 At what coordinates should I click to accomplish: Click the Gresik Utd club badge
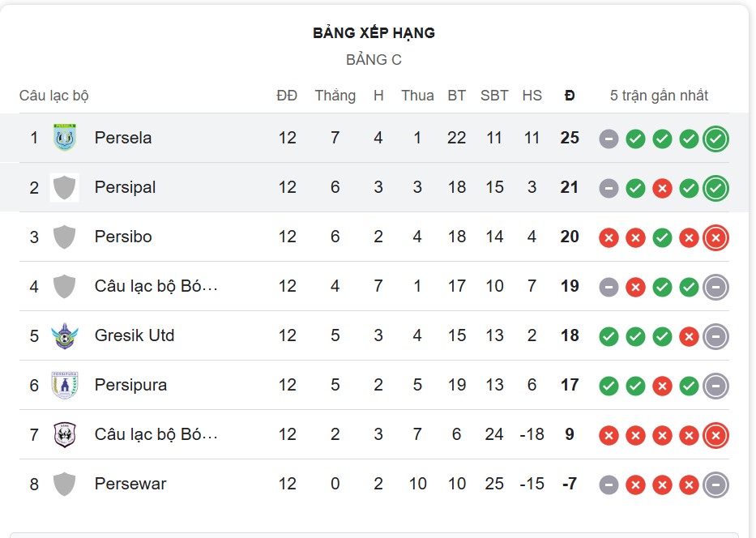tap(64, 335)
